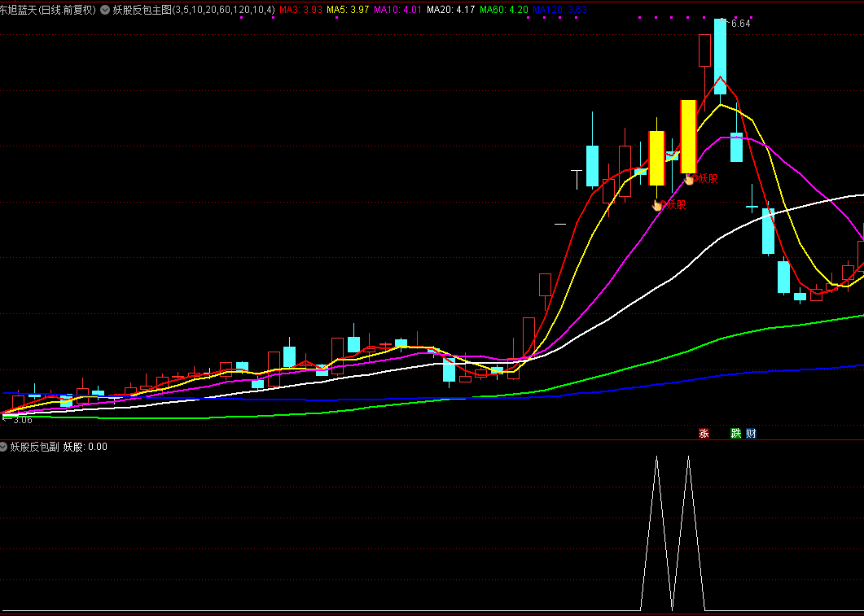Click the 妖股反包副 sub-indicator name text
Viewport: 864px width, 616px height.
click(34, 447)
